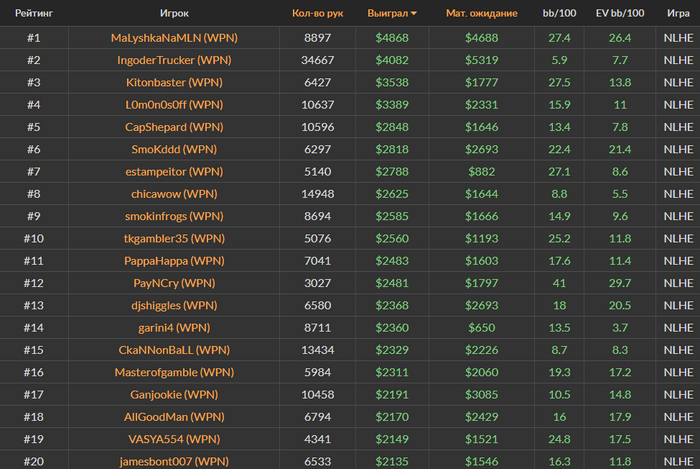Open jamesbont007 (WPN) player page

(x=174, y=461)
